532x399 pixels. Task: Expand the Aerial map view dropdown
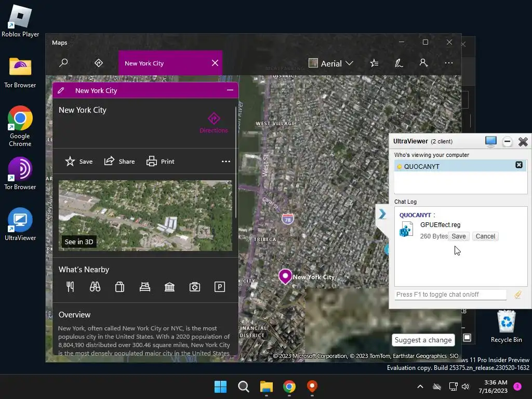tap(331, 63)
